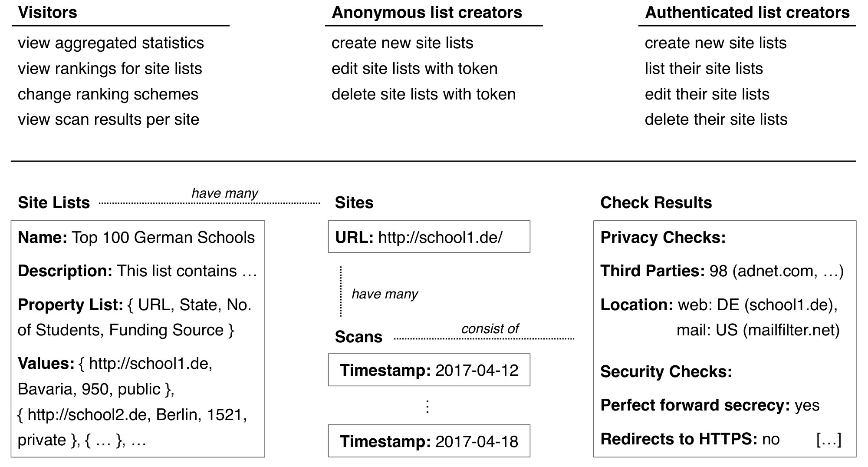868x467 pixels.
Task: Select 'change ranking schemes' item
Action: click(108, 94)
